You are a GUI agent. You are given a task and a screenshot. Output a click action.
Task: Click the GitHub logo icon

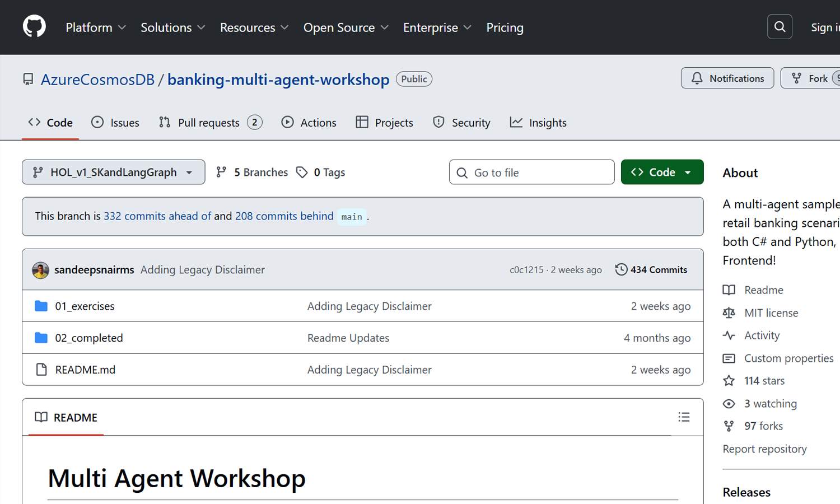click(x=34, y=27)
